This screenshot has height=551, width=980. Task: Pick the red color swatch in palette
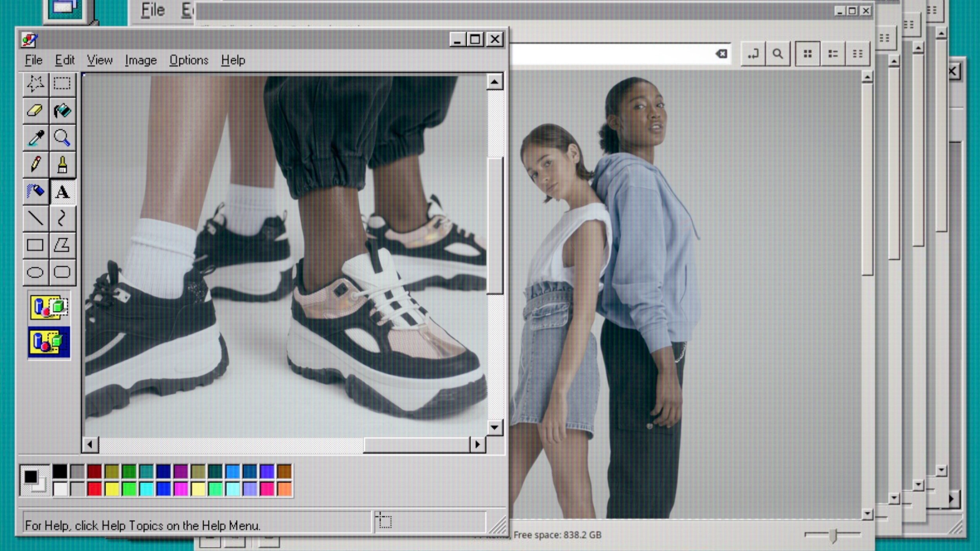(94, 489)
